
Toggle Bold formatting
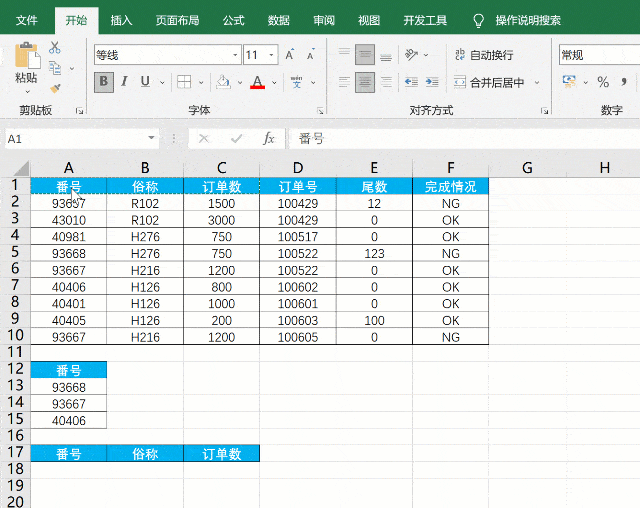(x=104, y=82)
